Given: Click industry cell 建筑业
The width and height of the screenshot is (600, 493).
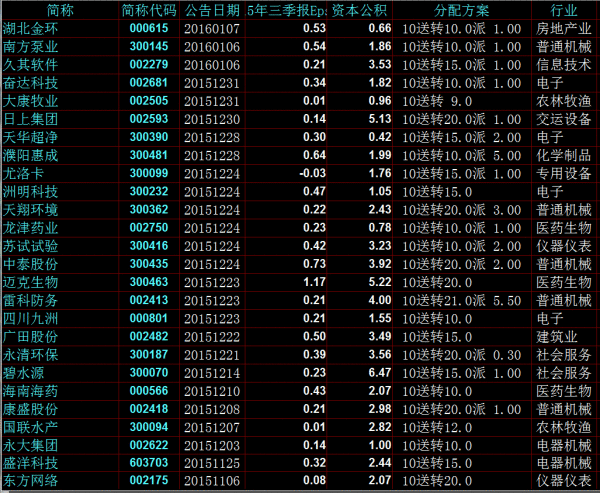Looking at the screenshot, I should (557, 336).
